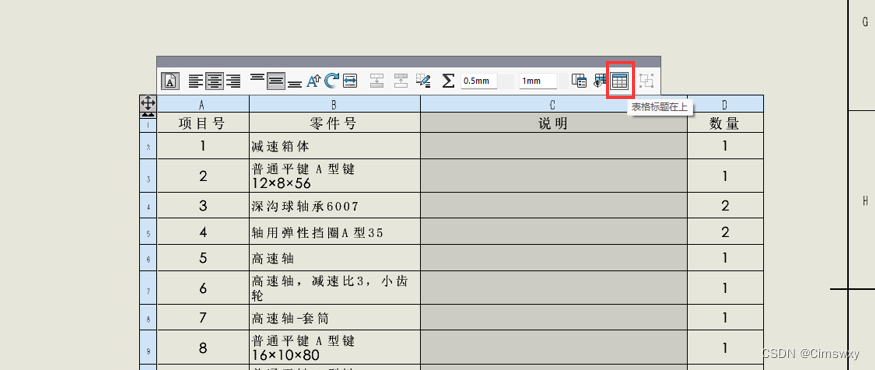This screenshot has width=875, height=370.
Task: Open the Sigma equation tool
Action: [448, 81]
